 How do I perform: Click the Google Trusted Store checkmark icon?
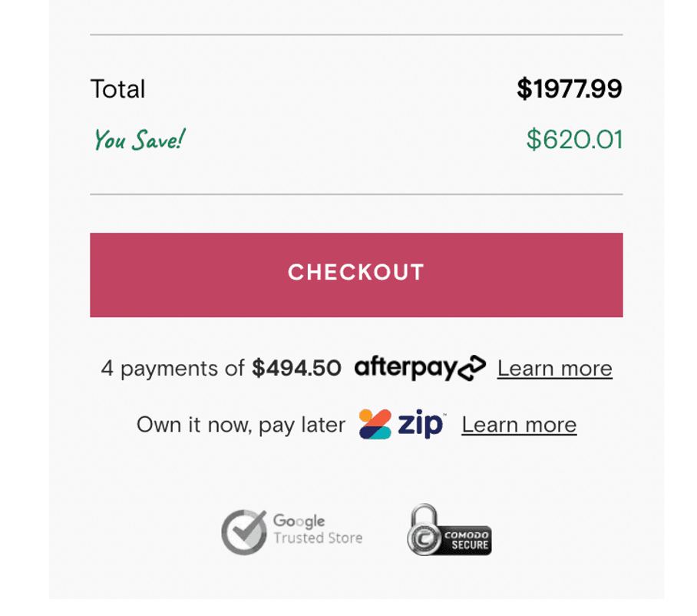pyautogui.click(x=244, y=532)
